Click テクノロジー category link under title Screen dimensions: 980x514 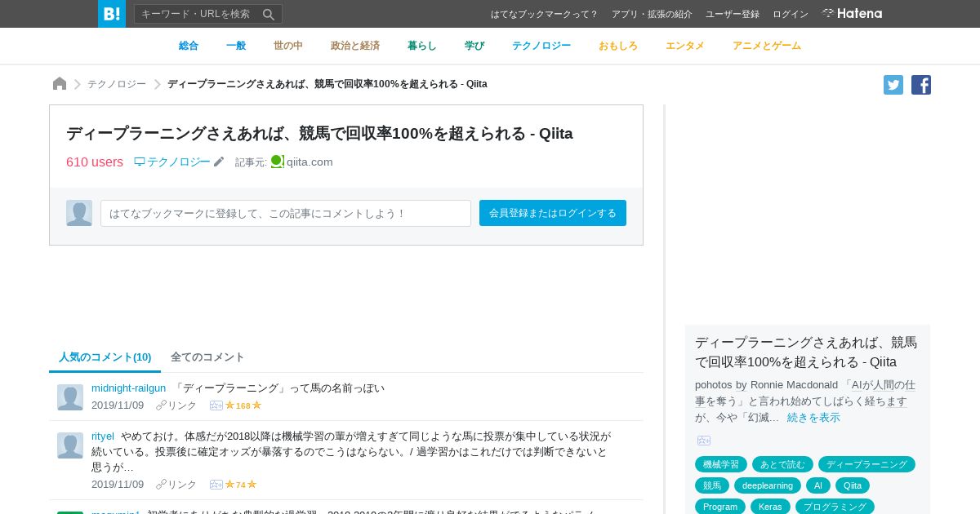coord(172,162)
